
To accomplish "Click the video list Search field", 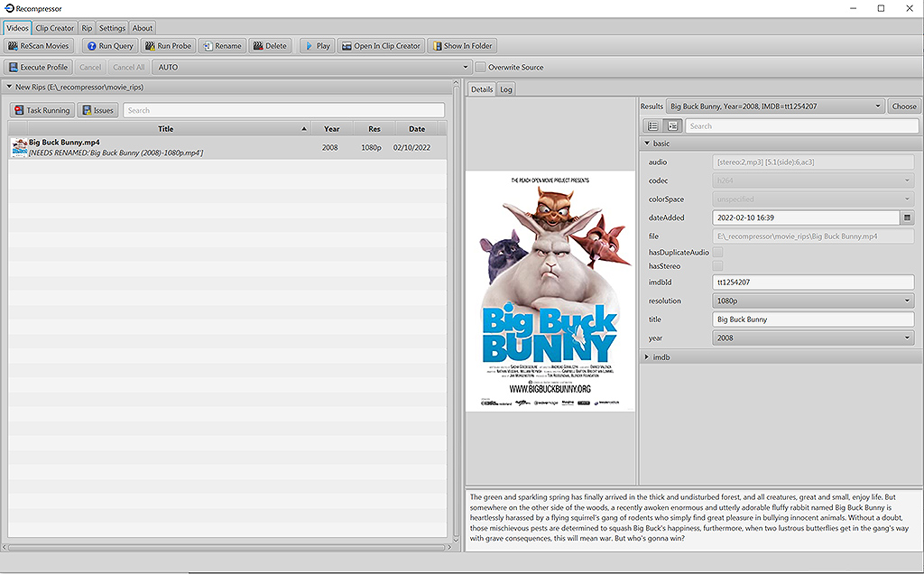I will click(283, 110).
